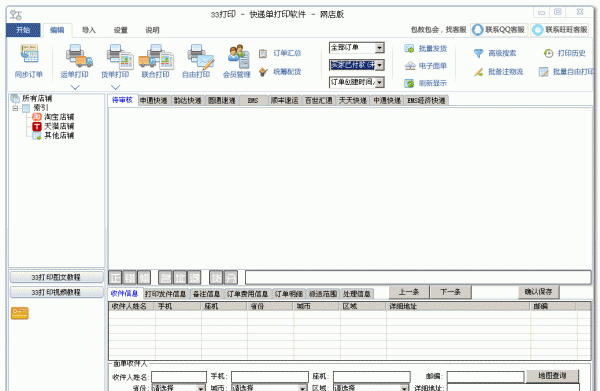Click the 统筹配货 allocation icon

point(263,72)
